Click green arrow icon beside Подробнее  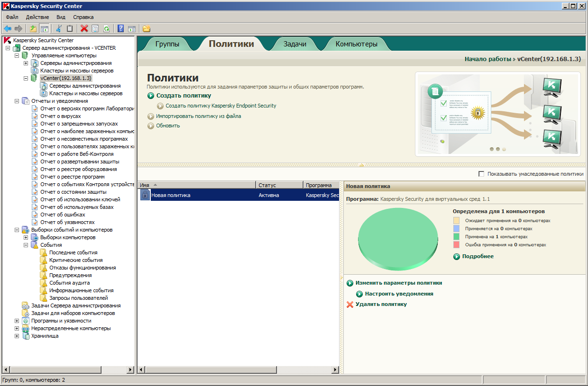coord(457,256)
